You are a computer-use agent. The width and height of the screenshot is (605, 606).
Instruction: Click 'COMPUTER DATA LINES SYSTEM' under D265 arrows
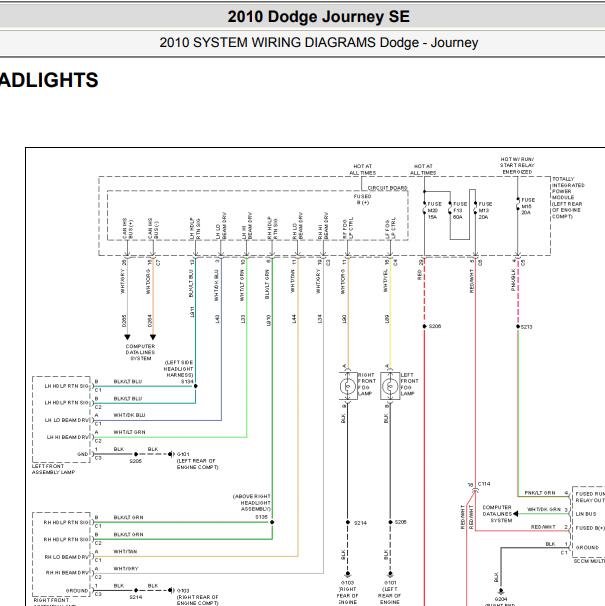[140, 352]
